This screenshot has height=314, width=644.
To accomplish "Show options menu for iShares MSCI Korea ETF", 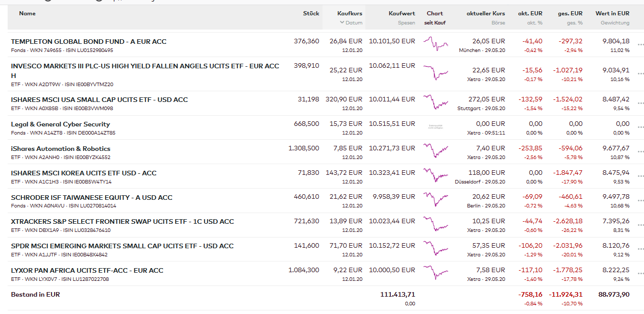I will point(640,177).
